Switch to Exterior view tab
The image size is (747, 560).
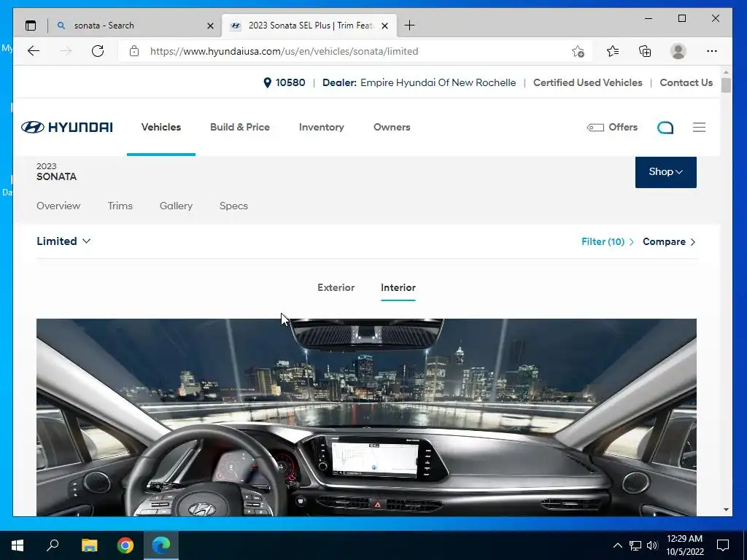tap(336, 287)
